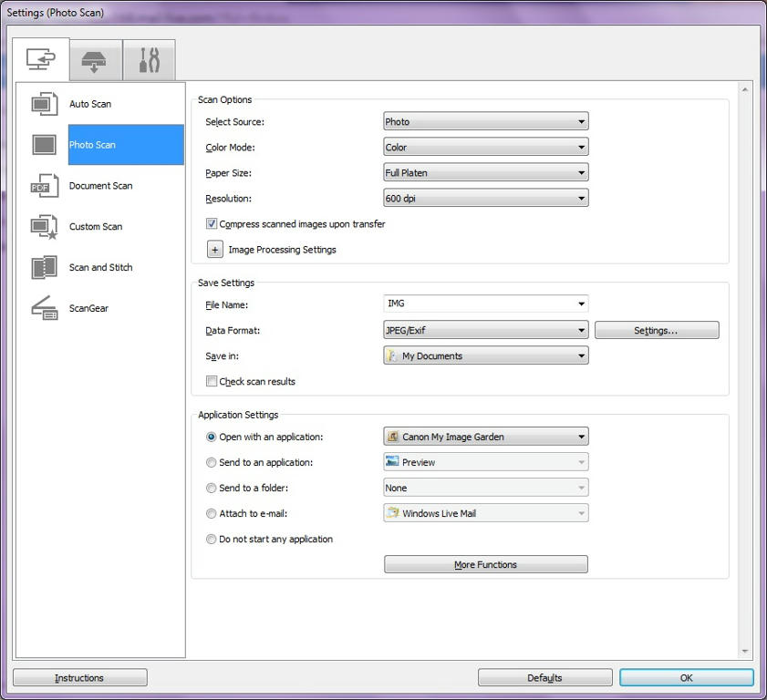Open the Resolution dropdown

tap(485, 198)
